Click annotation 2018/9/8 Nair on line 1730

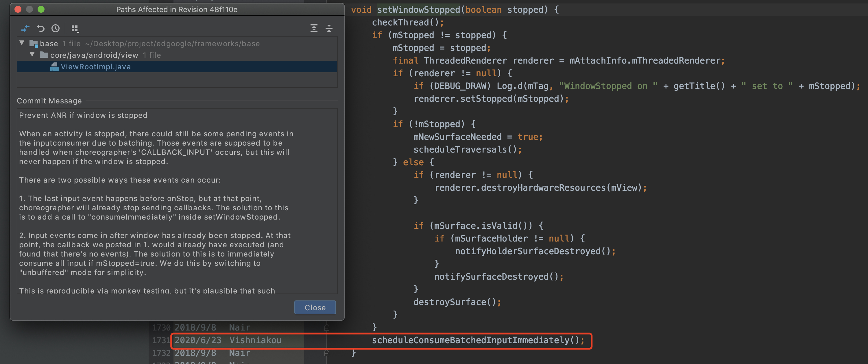click(212, 327)
